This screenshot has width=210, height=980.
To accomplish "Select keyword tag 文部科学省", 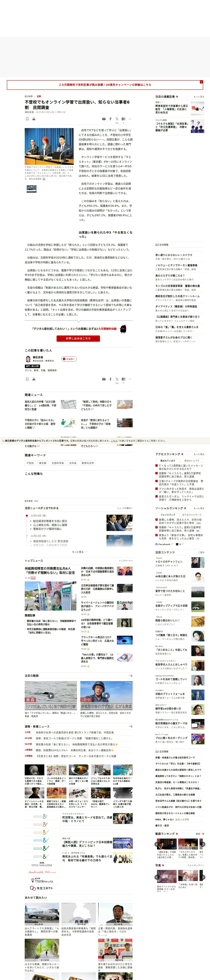I will click(x=58, y=463).
